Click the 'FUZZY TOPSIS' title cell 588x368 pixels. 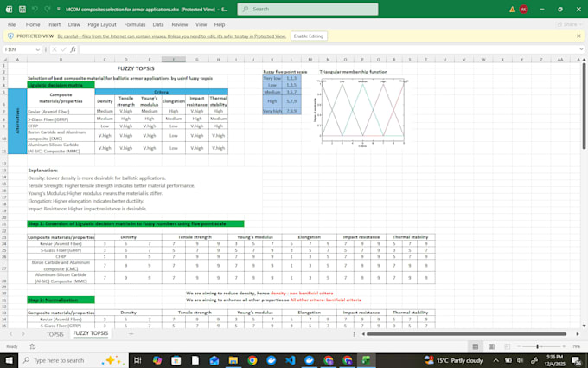coord(136,68)
